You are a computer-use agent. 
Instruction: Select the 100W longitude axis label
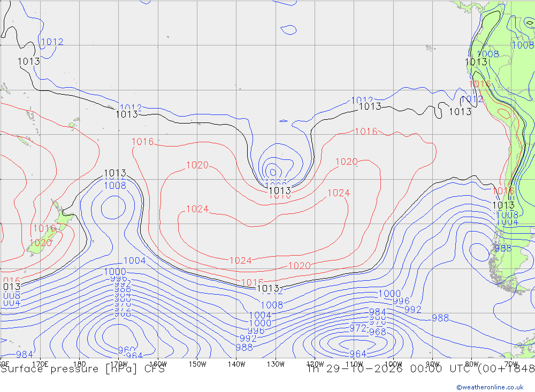point(393,364)
